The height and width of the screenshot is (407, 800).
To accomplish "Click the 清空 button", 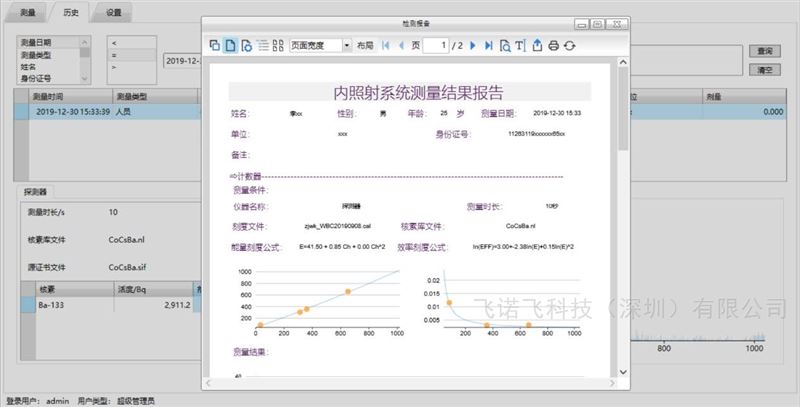I will coord(764,70).
